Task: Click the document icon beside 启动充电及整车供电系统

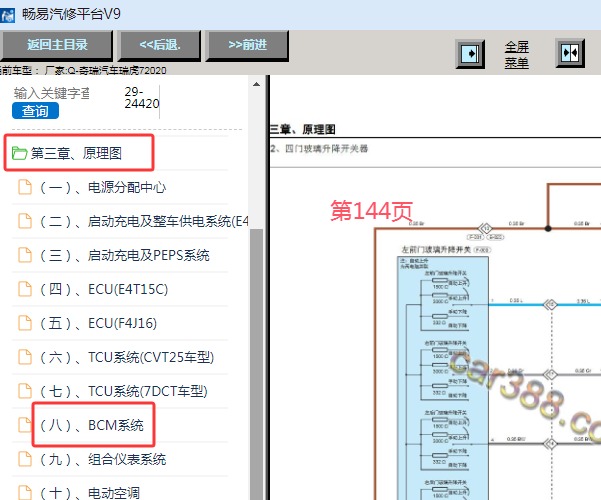Action: coord(25,221)
